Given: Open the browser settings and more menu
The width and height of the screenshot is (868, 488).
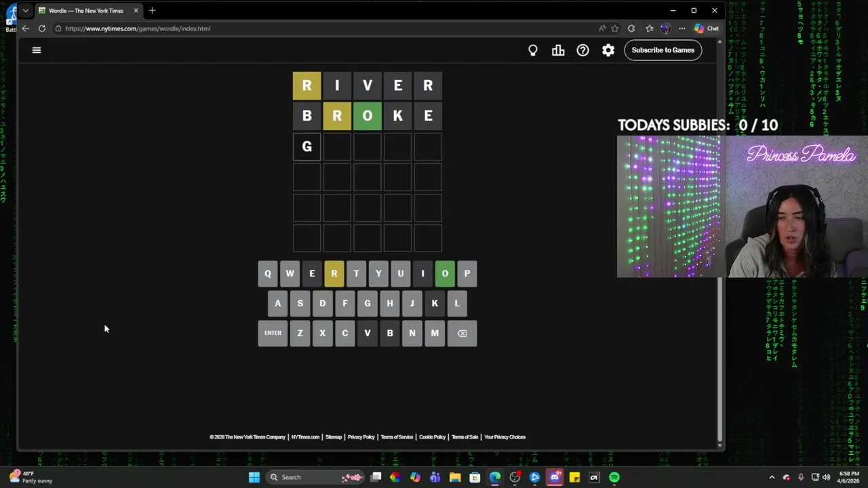Looking at the screenshot, I should pyautogui.click(x=682, y=28).
